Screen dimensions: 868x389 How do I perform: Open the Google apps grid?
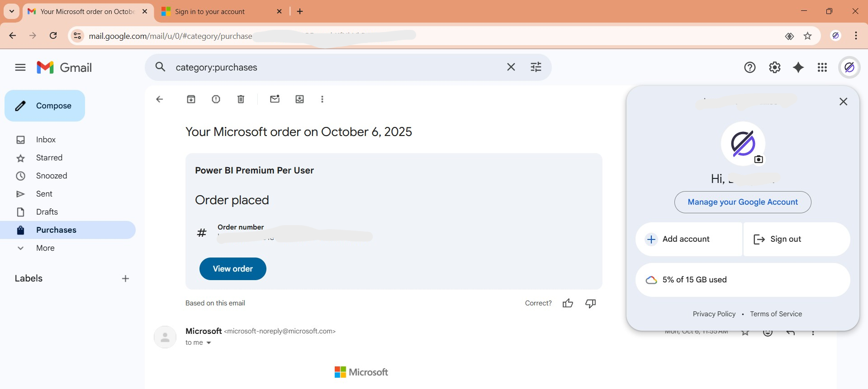(822, 67)
